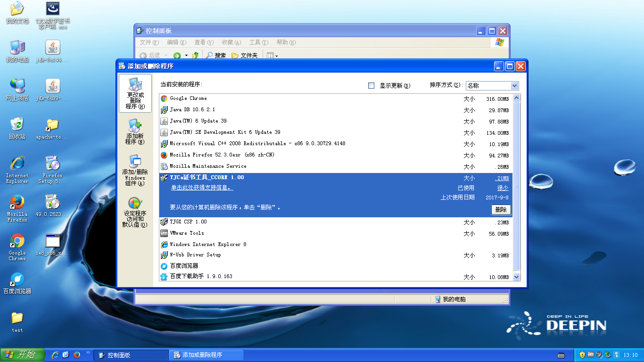Click the .21MB size link
This screenshot has width=644, height=362.
tap(502, 178)
